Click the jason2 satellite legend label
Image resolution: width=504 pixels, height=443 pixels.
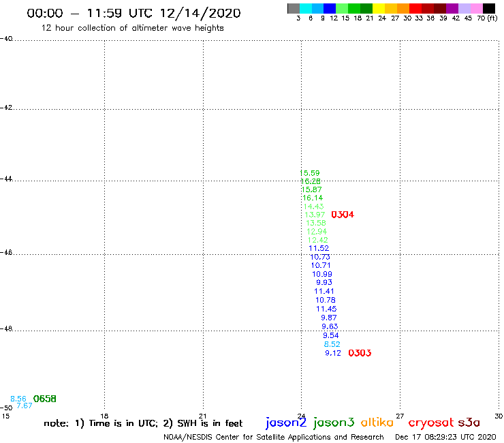(286, 423)
